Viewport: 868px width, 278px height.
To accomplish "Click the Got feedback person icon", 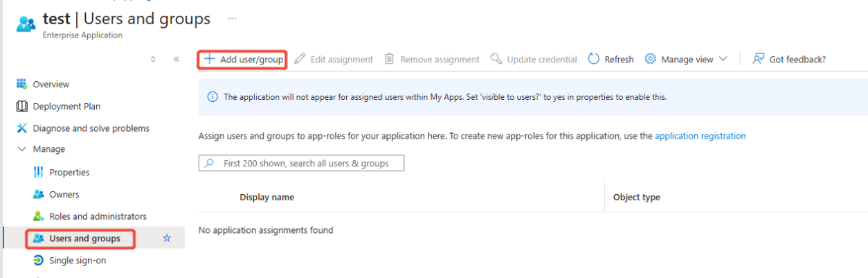I will (759, 59).
